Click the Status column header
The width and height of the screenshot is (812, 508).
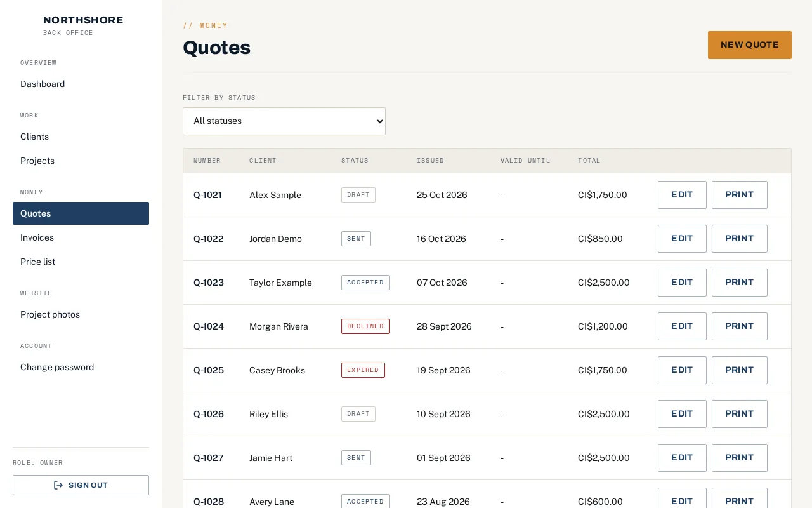coord(355,161)
